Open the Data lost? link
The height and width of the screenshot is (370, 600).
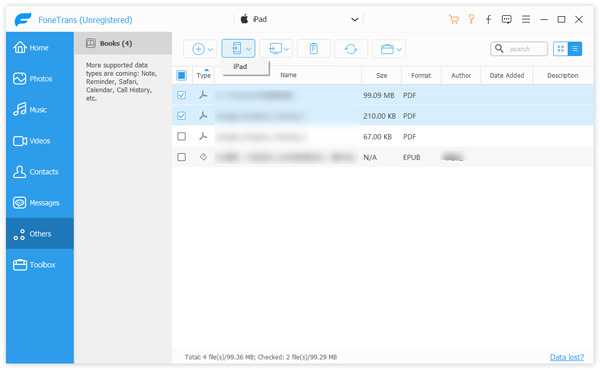567,357
